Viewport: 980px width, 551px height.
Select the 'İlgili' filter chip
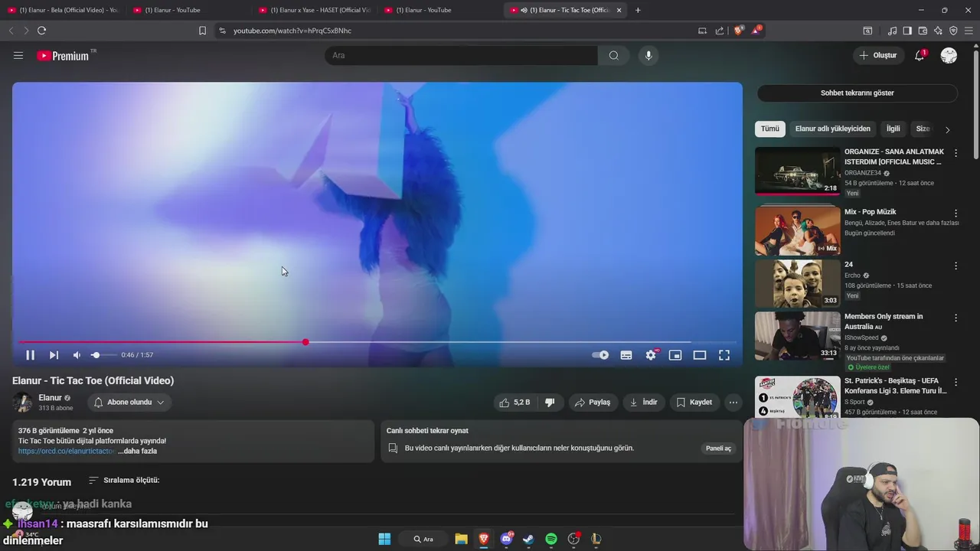coord(893,129)
